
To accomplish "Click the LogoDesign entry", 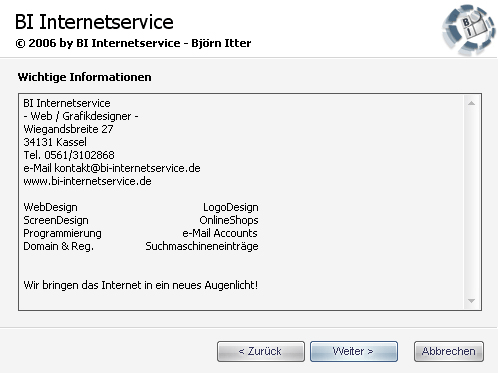I will [x=231, y=207].
